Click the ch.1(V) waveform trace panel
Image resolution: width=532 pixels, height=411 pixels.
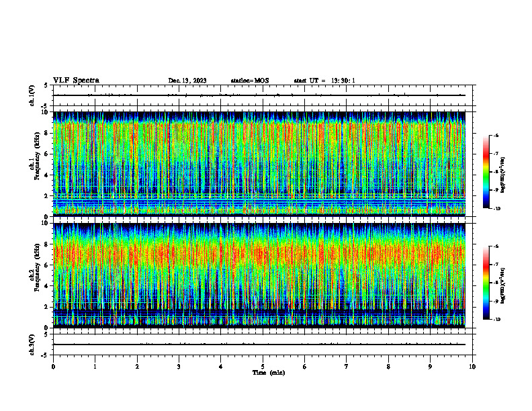(x=263, y=95)
